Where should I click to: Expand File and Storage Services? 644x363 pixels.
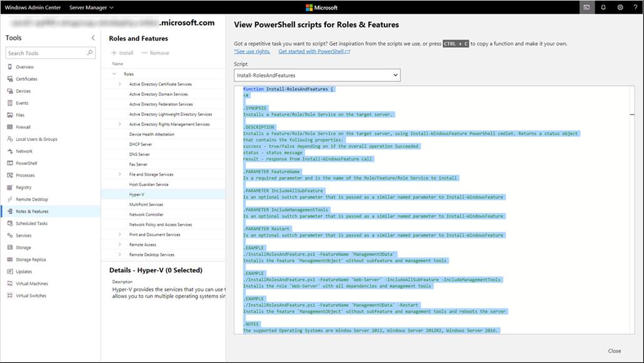pos(120,175)
